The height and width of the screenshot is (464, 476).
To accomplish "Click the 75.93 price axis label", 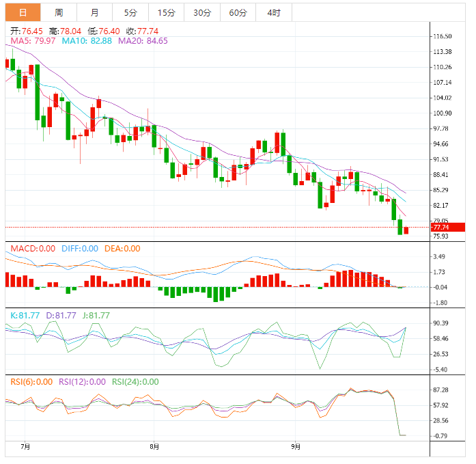I will click(440, 236).
